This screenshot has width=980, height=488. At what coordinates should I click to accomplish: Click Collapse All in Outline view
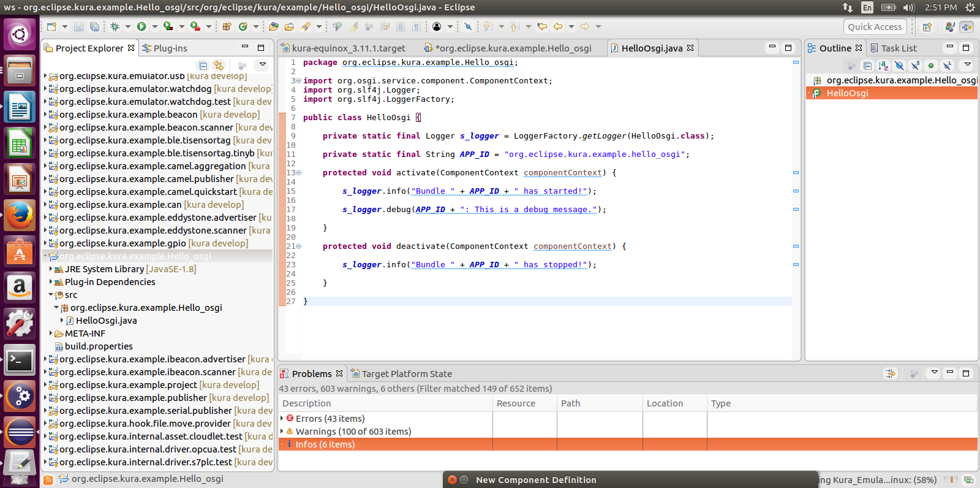tap(867, 65)
